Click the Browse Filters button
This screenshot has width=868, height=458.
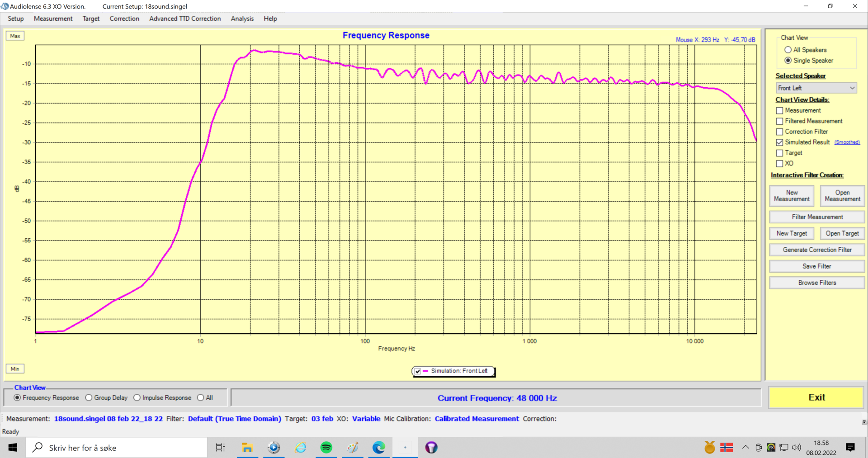(x=817, y=283)
